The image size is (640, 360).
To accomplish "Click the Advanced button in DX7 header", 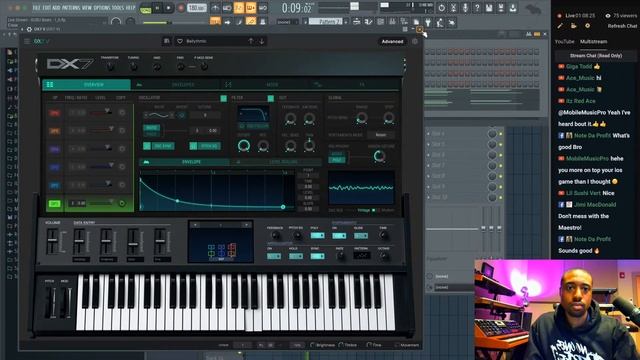I will [x=392, y=41].
